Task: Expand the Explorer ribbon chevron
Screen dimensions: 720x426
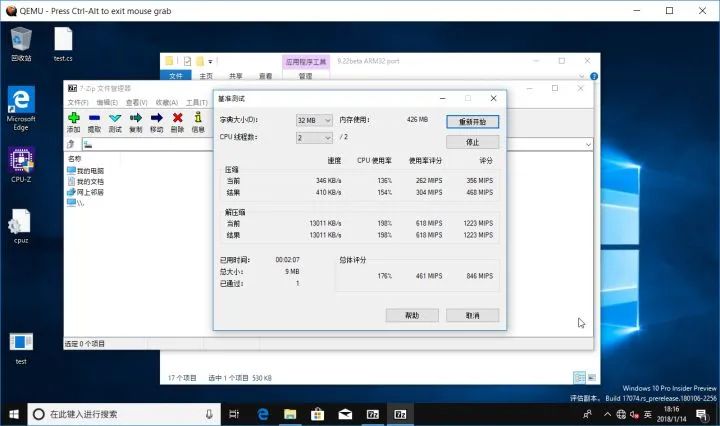Action: (x=582, y=76)
